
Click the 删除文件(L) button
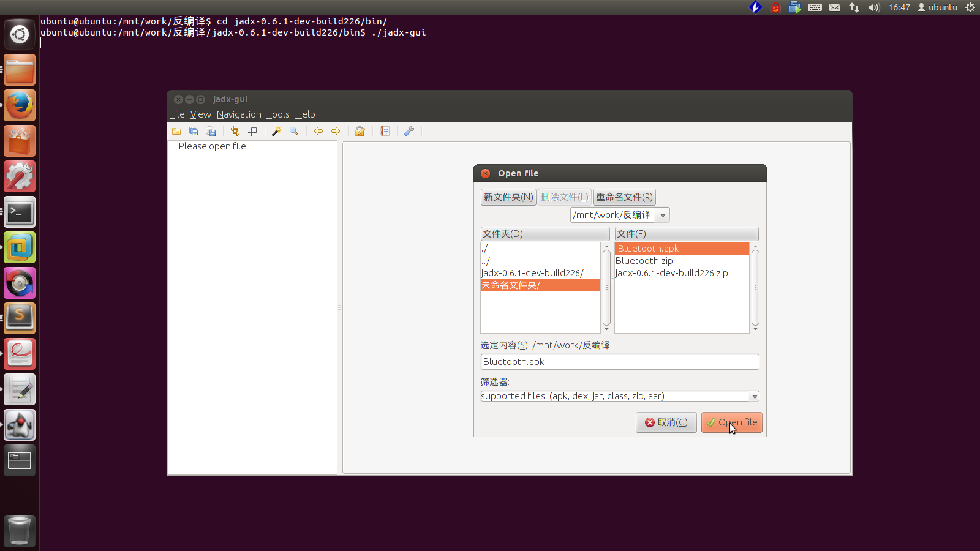point(564,197)
